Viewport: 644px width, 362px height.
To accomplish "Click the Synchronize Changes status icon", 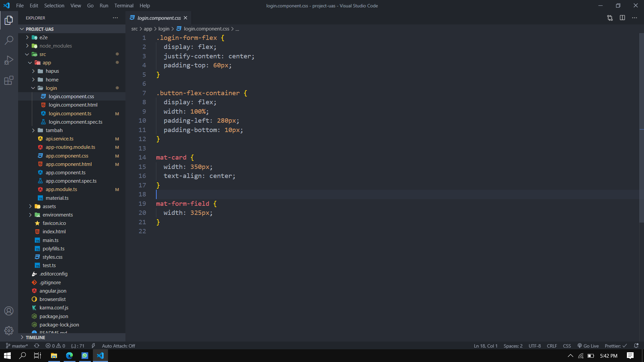I will 37,346.
